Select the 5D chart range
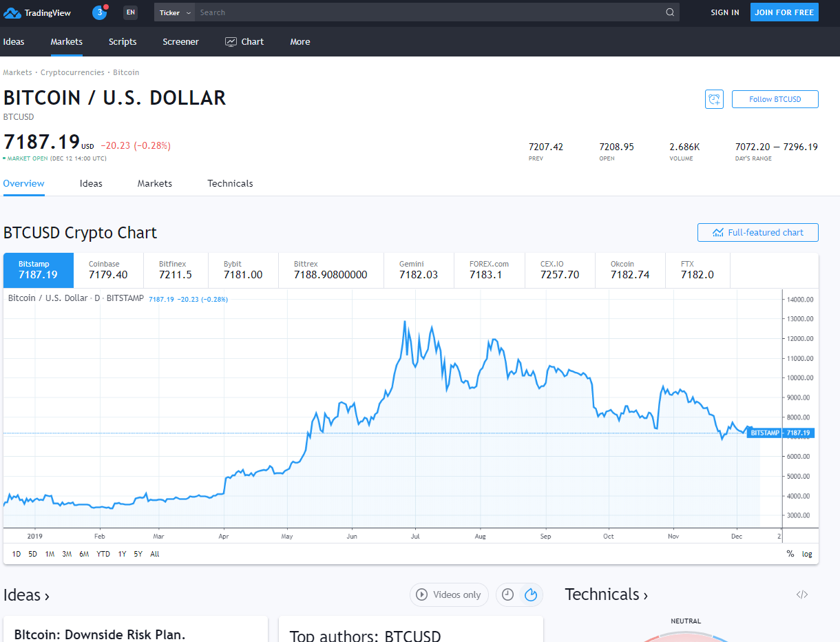Viewport: 840px width, 642px height. (x=33, y=554)
